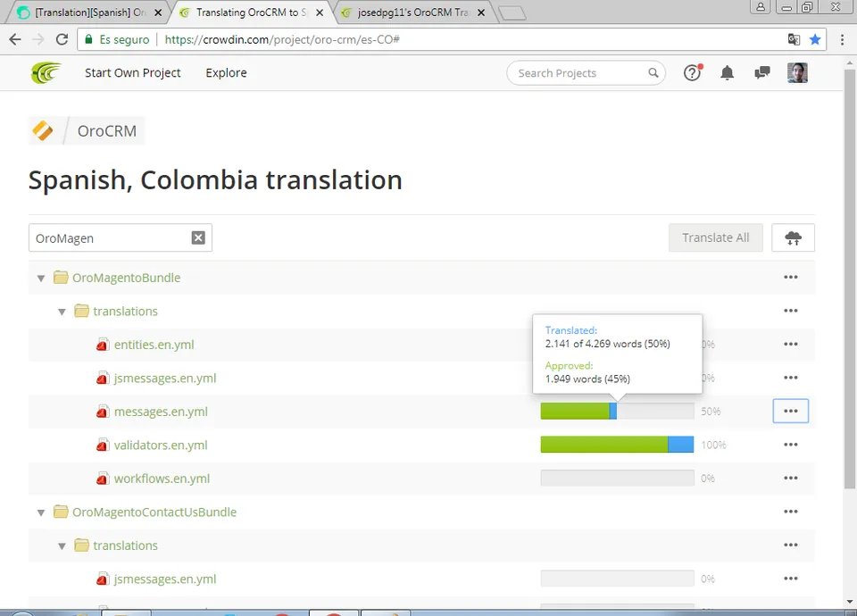Collapse translations under OroMagentoBundle
Image resolution: width=857 pixels, height=616 pixels.
[62, 312]
